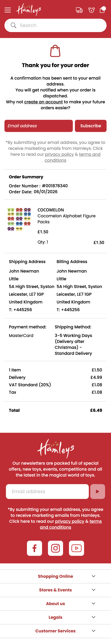111x644 pixels.
Task: Expand Stores & Events section
Action: [55, 590]
